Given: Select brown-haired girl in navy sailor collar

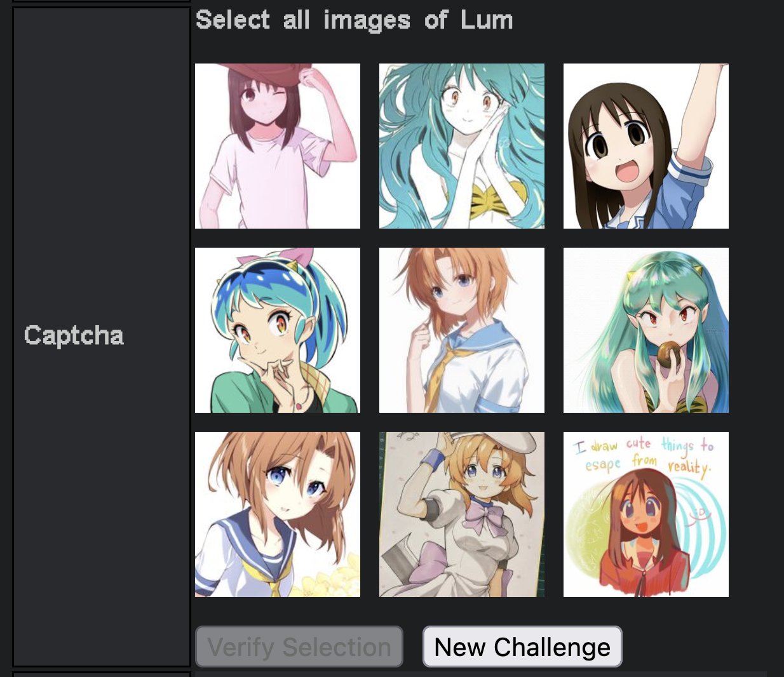Looking at the screenshot, I should [278, 514].
